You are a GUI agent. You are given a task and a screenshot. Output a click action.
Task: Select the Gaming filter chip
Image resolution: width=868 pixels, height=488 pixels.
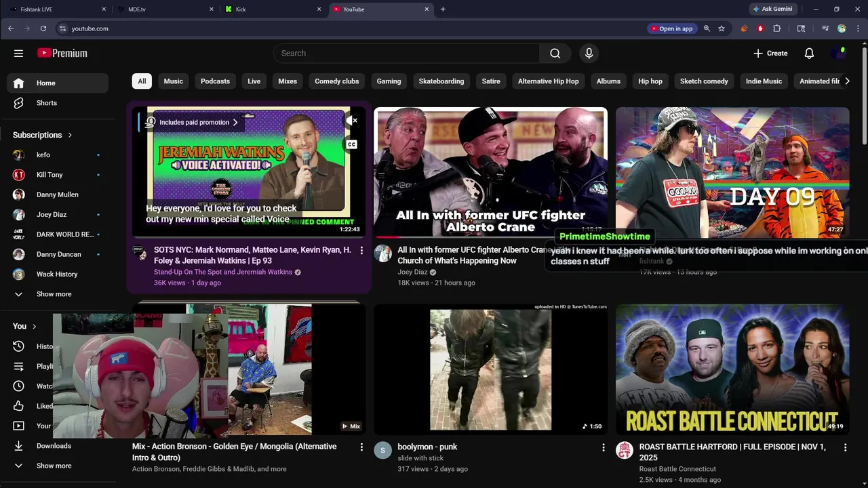tap(389, 81)
